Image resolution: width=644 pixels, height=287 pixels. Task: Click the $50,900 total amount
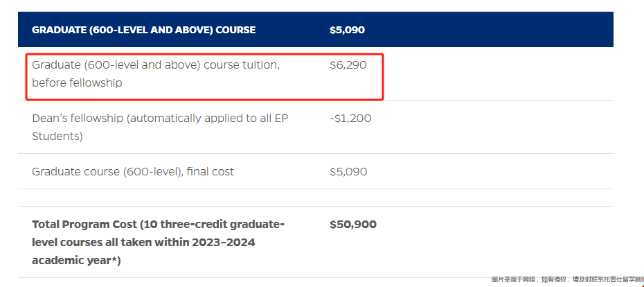pyautogui.click(x=352, y=225)
